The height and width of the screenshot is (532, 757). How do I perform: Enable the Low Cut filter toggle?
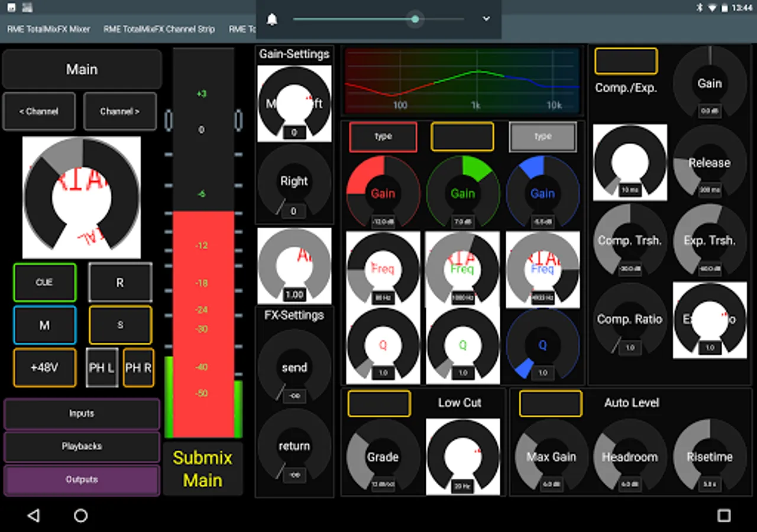pyautogui.click(x=379, y=404)
